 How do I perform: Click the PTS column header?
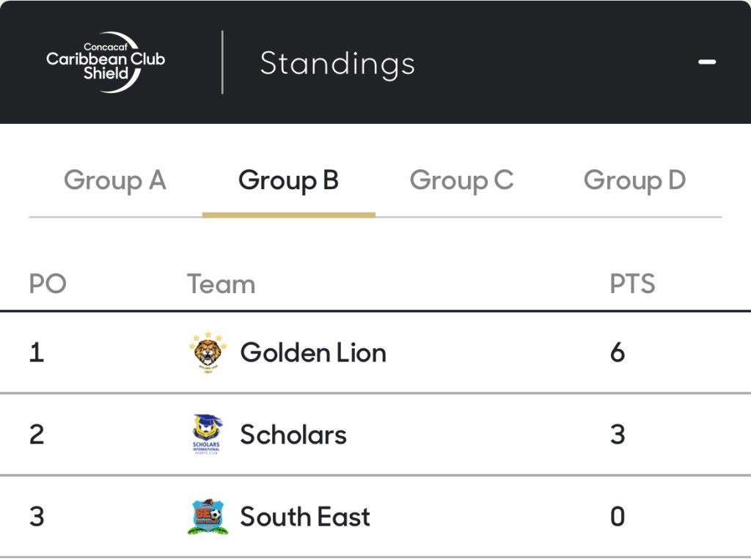tap(632, 284)
